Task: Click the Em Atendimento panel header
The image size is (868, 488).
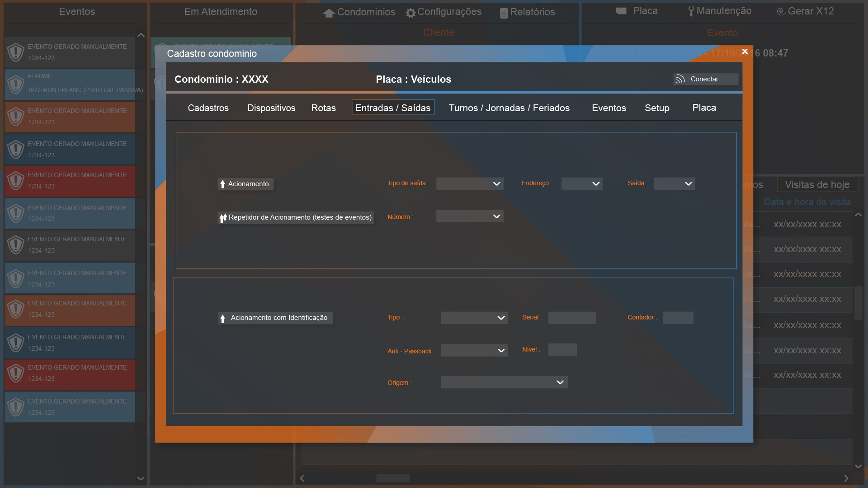Action: point(221,12)
